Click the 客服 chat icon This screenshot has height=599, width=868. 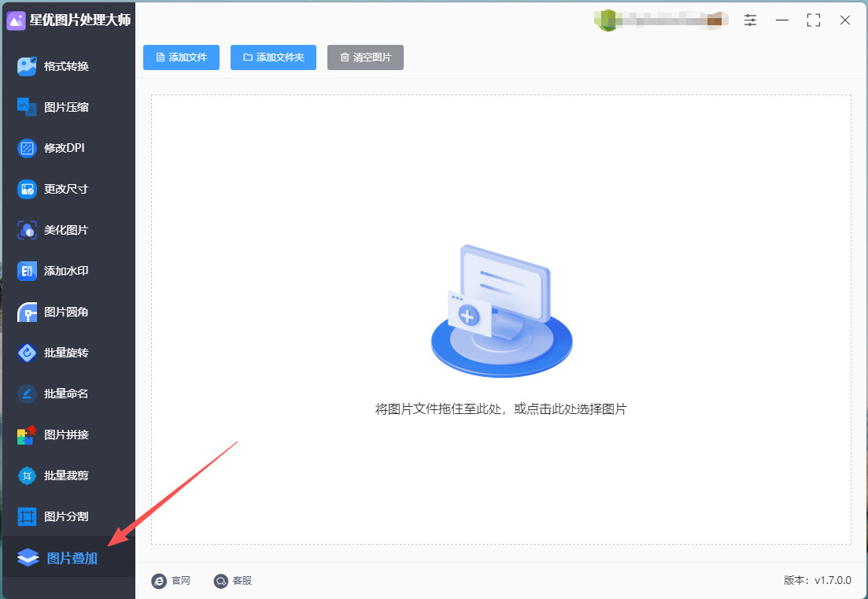221,581
